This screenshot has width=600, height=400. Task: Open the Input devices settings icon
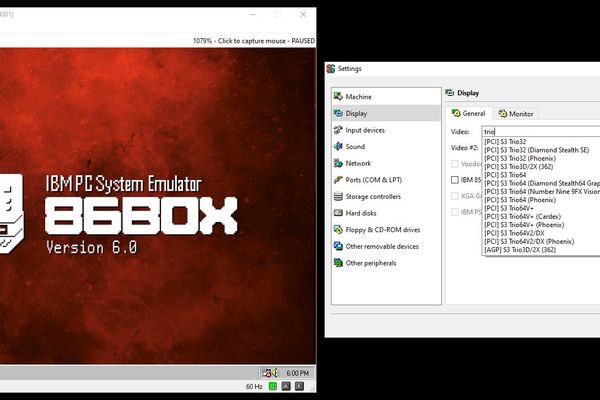(x=338, y=130)
